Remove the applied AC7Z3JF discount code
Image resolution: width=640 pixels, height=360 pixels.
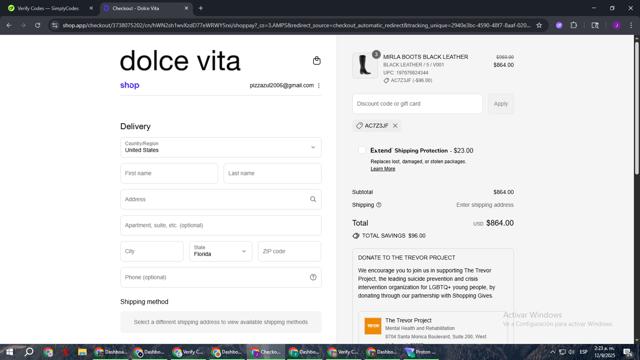pyautogui.click(x=395, y=126)
